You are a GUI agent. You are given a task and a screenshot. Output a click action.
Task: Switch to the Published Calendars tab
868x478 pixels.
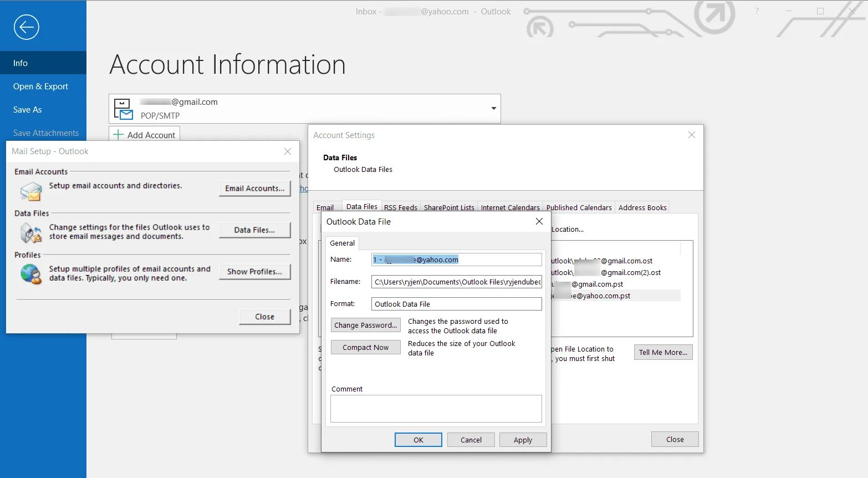(x=579, y=207)
